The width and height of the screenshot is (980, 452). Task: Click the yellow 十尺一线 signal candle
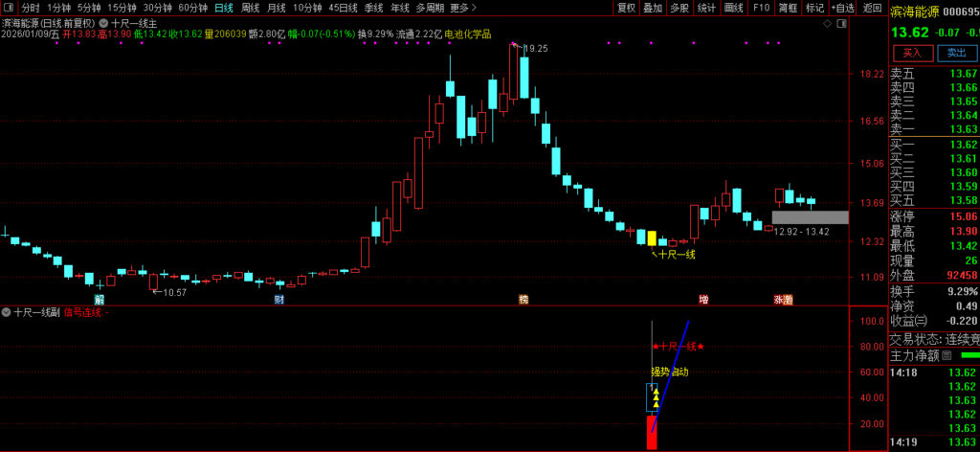[652, 237]
